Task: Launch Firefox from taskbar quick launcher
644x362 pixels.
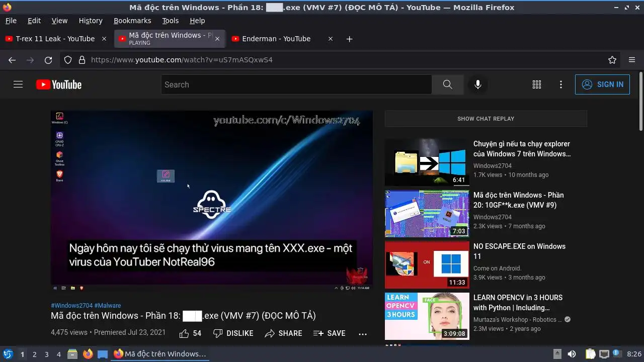Action: point(88,354)
